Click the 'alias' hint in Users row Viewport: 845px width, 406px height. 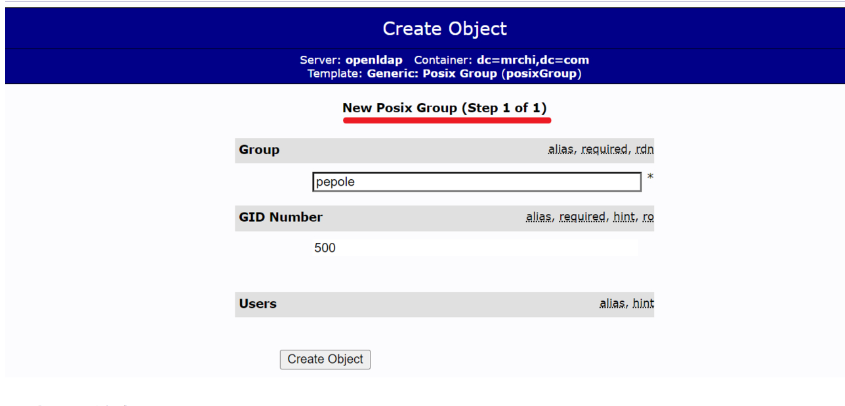coord(612,304)
